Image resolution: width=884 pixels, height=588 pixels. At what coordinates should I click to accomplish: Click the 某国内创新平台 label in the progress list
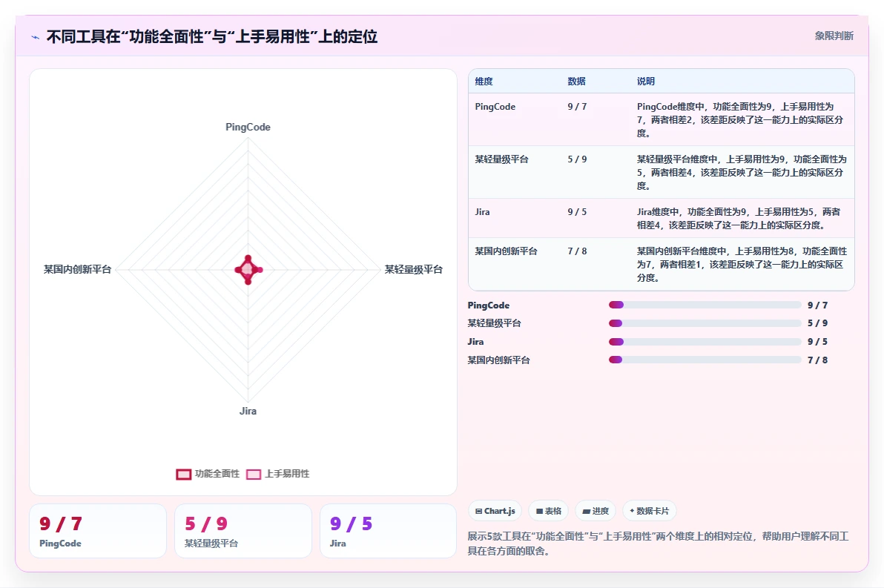point(498,360)
